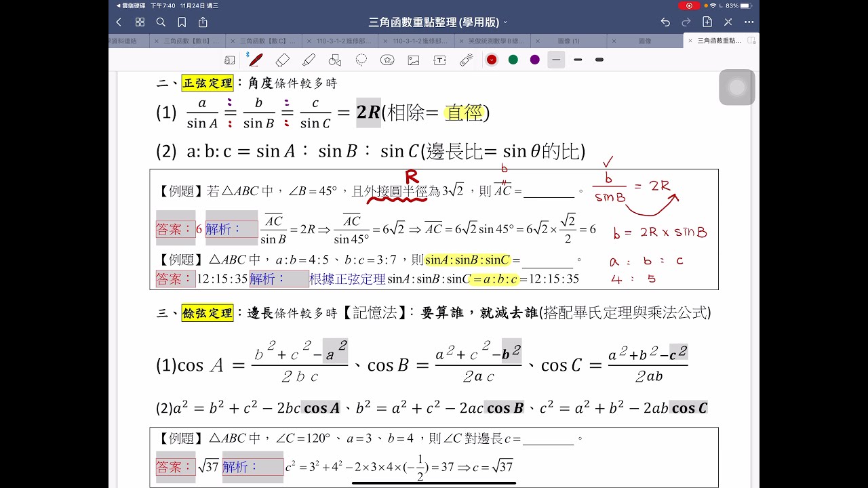This screenshot has width=868, height=488.
Task: Close the 三角函數【數B】 tab
Action: (x=157, y=41)
